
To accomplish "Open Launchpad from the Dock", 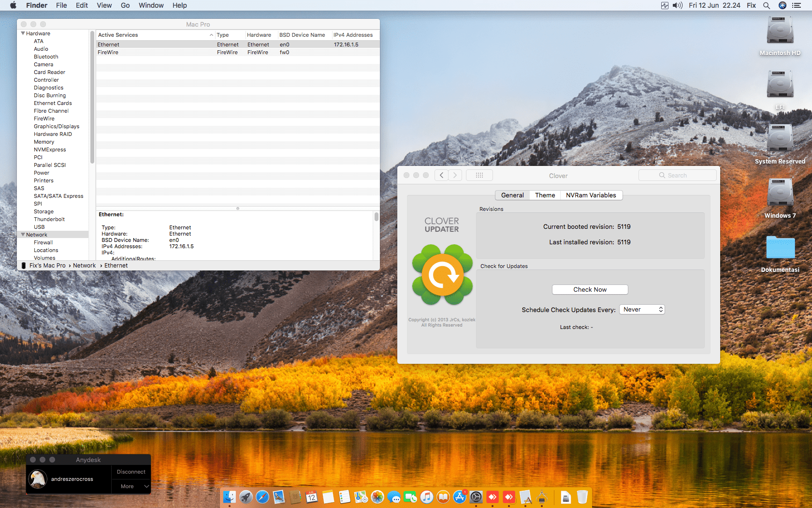I will pos(246,497).
